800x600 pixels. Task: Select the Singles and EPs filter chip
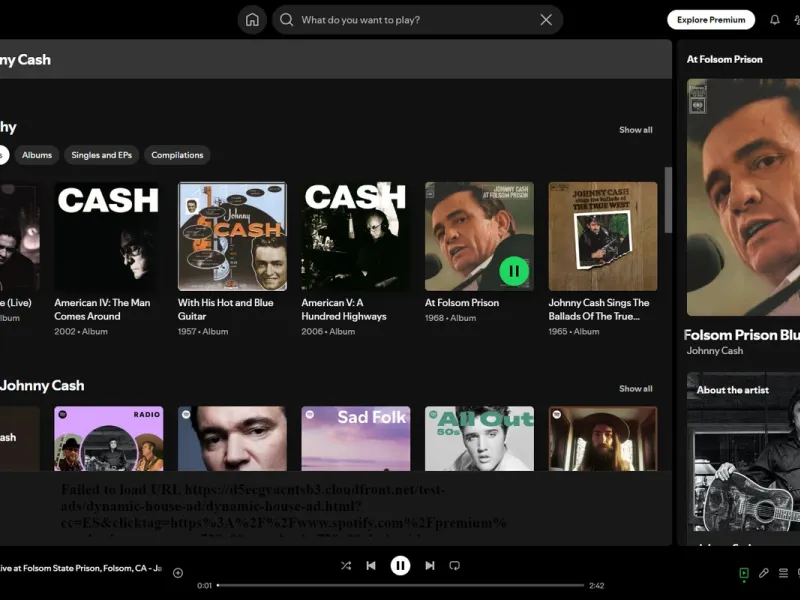[x=102, y=155]
